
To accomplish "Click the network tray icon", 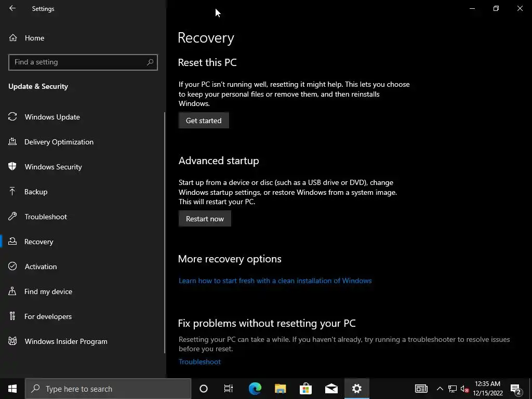I will coord(452,389).
